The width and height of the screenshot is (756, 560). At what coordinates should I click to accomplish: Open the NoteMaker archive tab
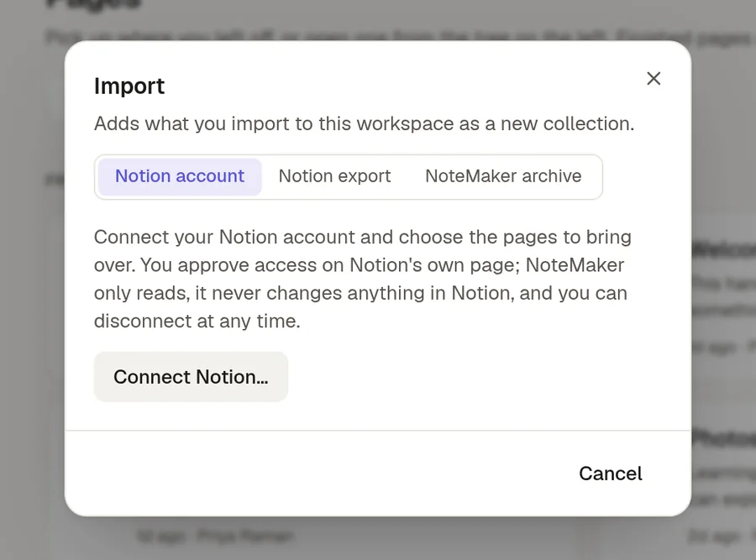coord(503,176)
